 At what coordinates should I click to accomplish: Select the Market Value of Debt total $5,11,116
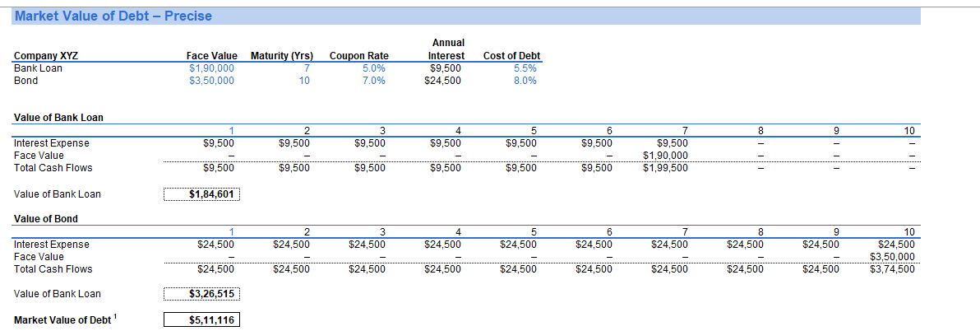tap(201, 319)
